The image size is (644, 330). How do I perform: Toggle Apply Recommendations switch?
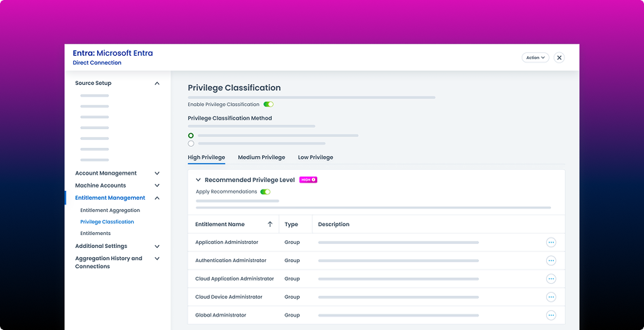point(266,191)
